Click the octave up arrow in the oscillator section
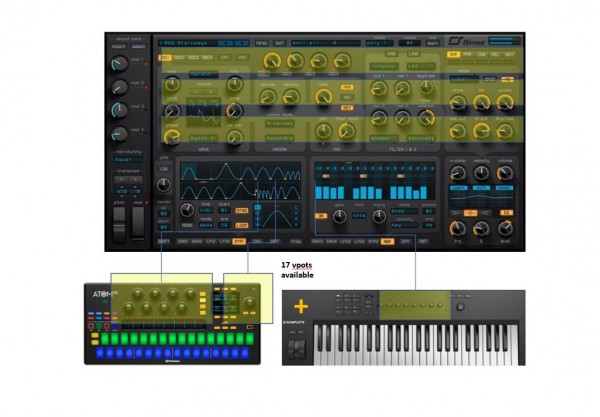The width and height of the screenshot is (600, 417). point(211,92)
